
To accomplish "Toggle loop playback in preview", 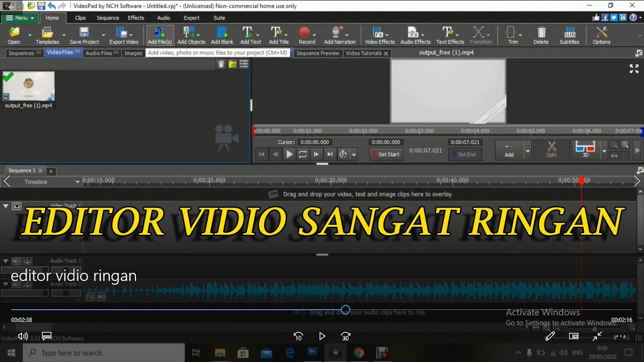I will click(302, 154).
